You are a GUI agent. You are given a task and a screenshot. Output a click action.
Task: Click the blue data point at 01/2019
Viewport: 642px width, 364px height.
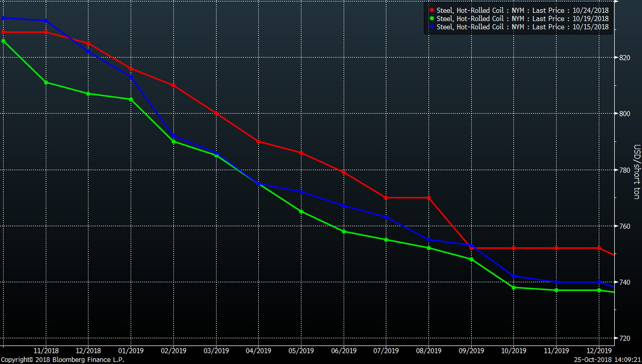(x=131, y=77)
